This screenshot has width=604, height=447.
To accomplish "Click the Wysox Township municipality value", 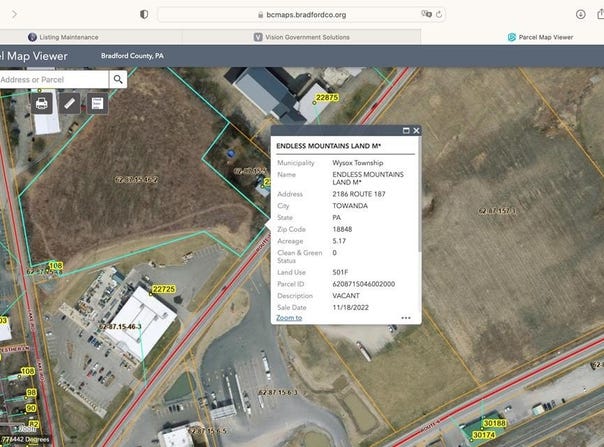I will 357,163.
